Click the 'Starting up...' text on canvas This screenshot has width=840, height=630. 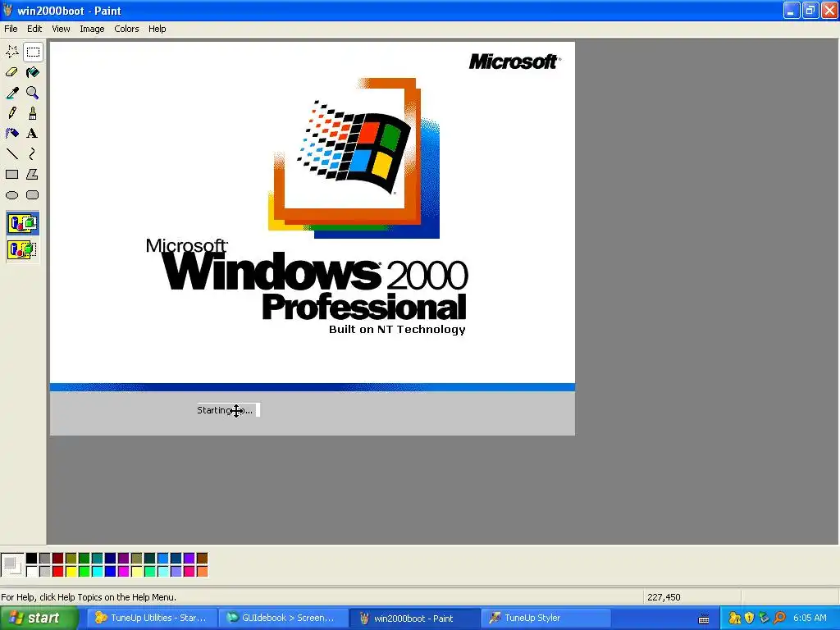click(x=225, y=410)
